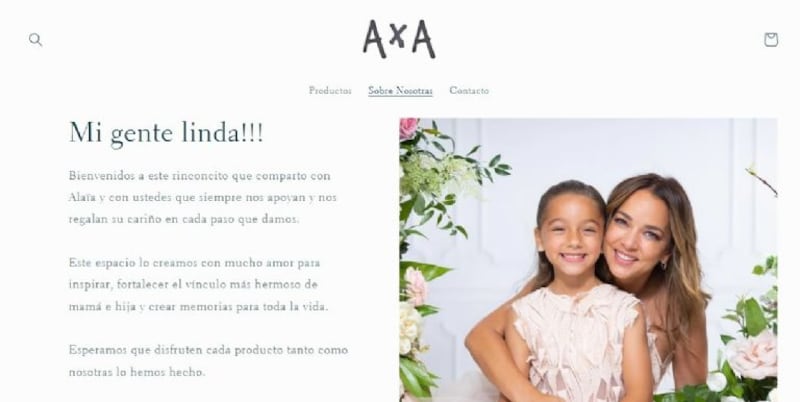This screenshot has height=402, width=800.
Task: Open the Contacto page link
Action: (x=469, y=90)
